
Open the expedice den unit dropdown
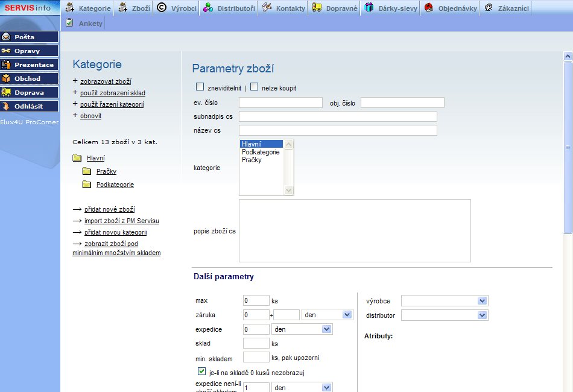point(302,329)
